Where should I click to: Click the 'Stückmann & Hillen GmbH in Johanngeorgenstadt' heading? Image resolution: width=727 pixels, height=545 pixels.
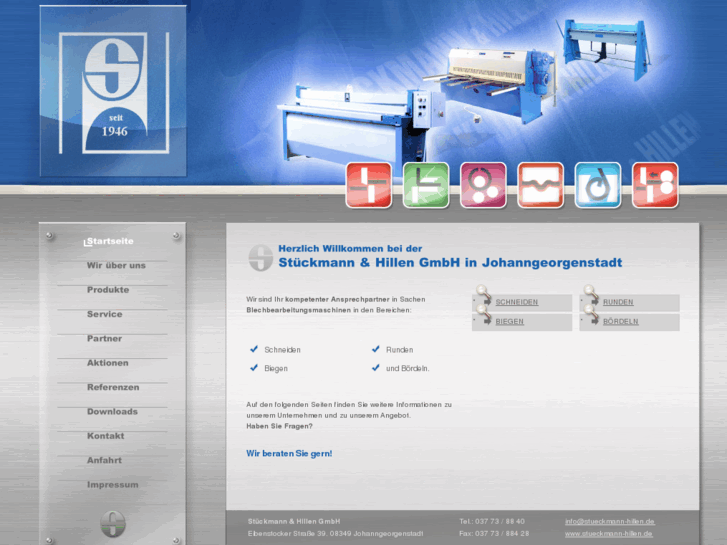[450, 263]
